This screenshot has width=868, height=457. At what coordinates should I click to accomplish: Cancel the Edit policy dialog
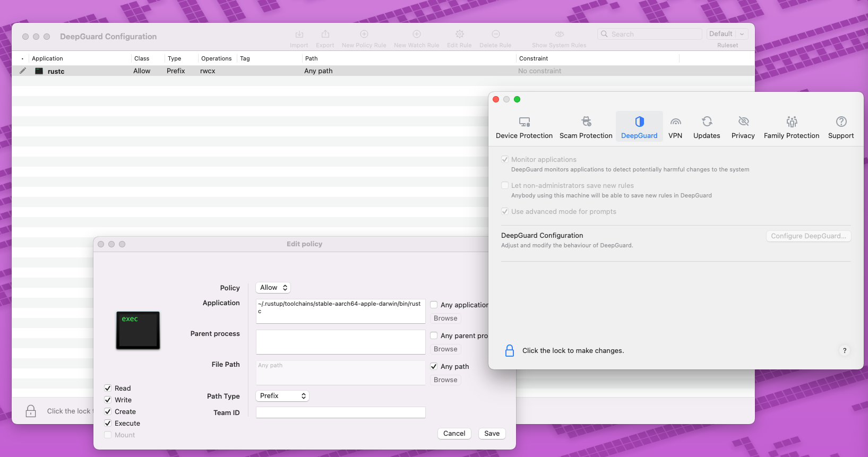[454, 434]
